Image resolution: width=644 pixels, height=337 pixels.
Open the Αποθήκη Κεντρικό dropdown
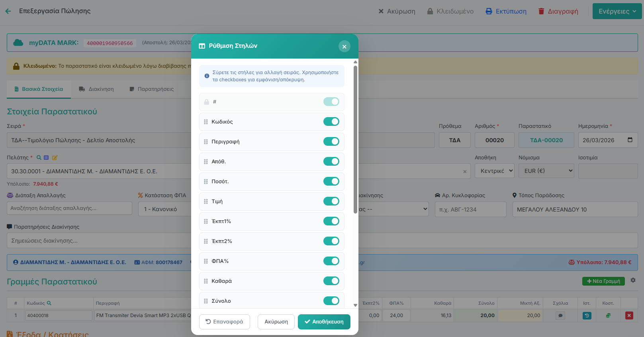495,171
